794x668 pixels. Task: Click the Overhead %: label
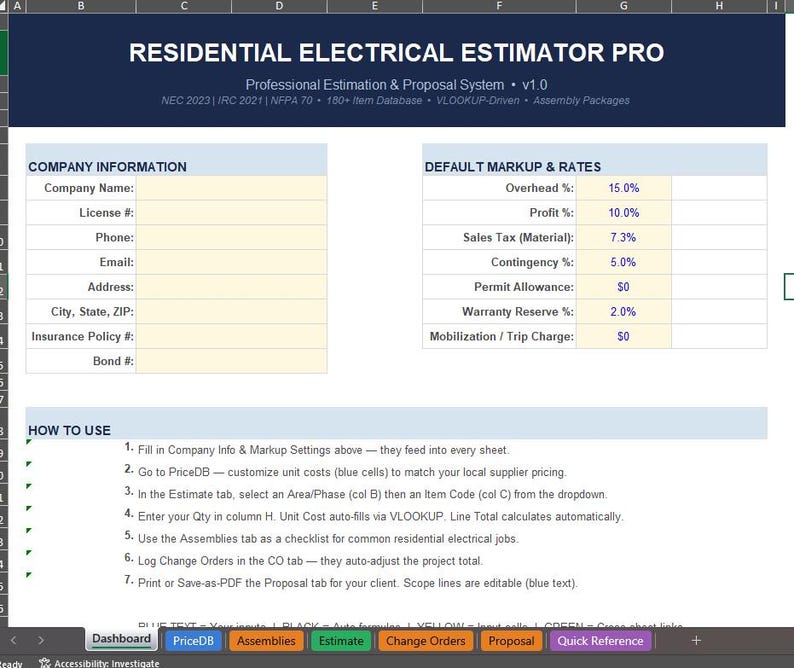pos(539,188)
